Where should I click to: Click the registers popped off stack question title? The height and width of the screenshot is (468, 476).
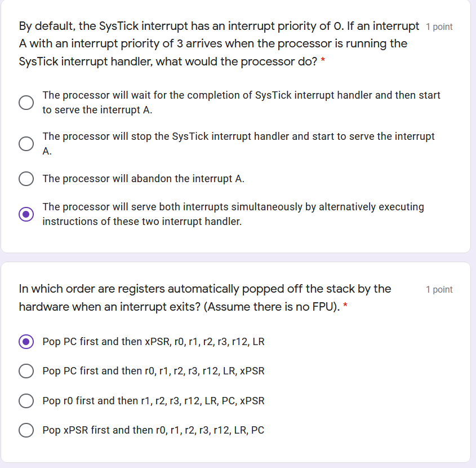(205, 298)
